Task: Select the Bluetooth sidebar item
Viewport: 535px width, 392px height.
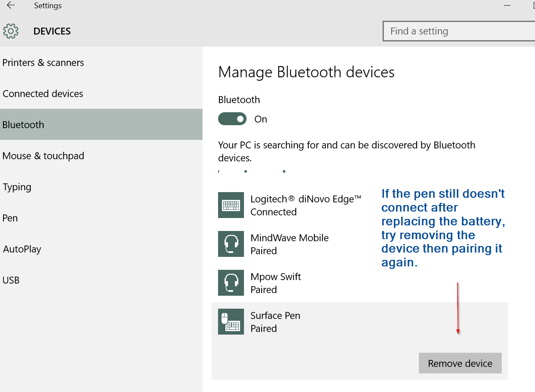Action: click(23, 125)
